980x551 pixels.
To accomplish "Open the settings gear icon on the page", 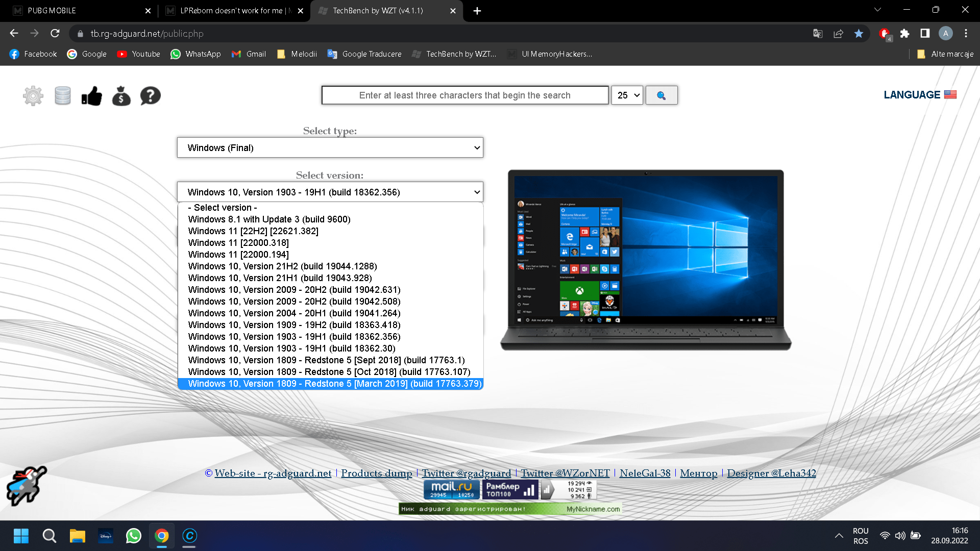I will pos(33,95).
